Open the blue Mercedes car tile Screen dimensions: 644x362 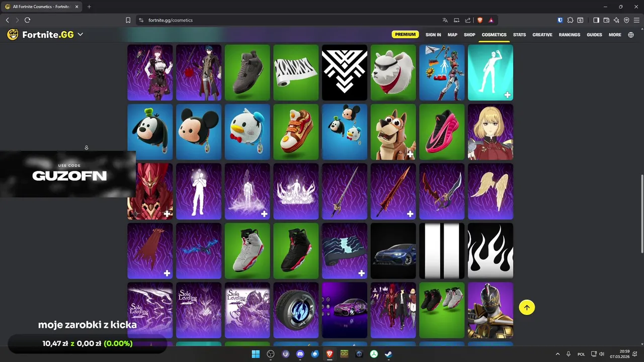(x=393, y=251)
